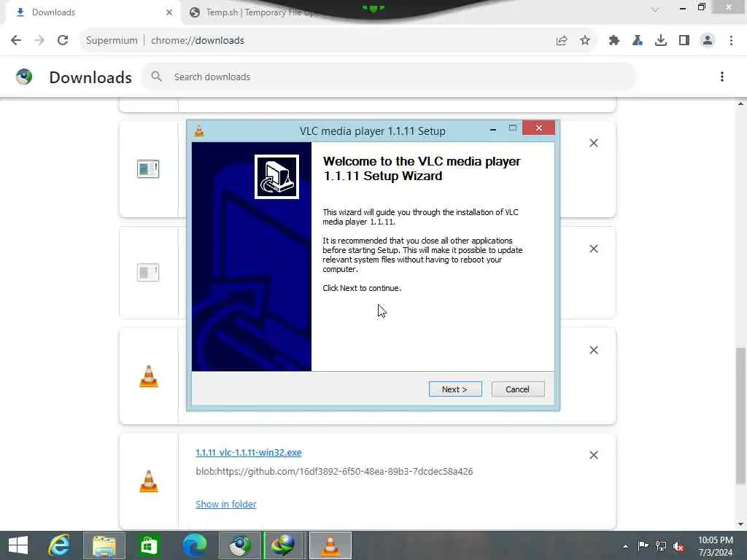Reload the downloads page
The width and height of the screenshot is (747, 560).
63,40
